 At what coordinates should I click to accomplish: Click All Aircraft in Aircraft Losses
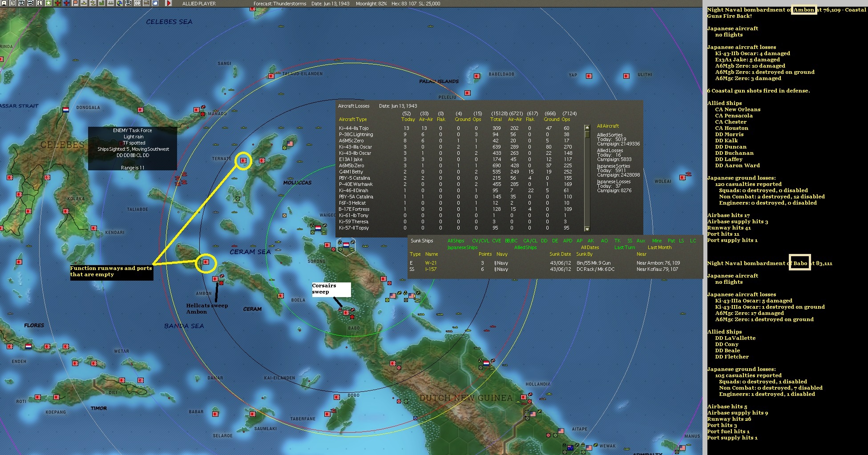pos(608,126)
